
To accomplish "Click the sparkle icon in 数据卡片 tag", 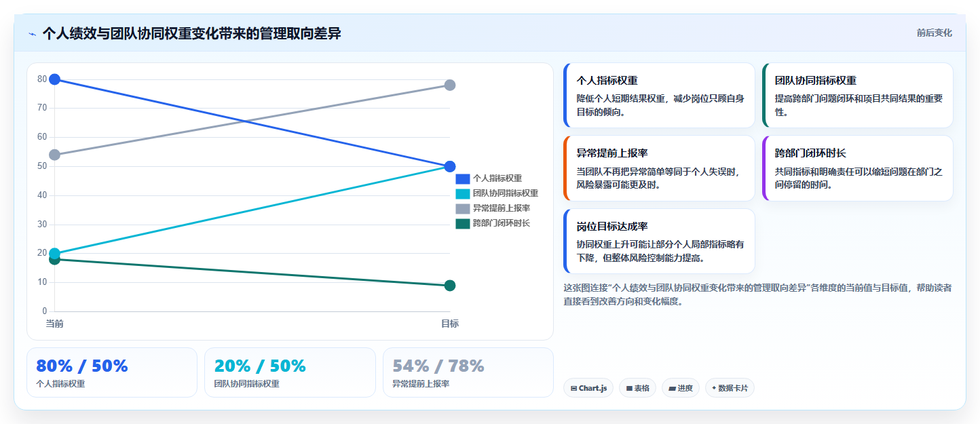I will [x=714, y=389].
